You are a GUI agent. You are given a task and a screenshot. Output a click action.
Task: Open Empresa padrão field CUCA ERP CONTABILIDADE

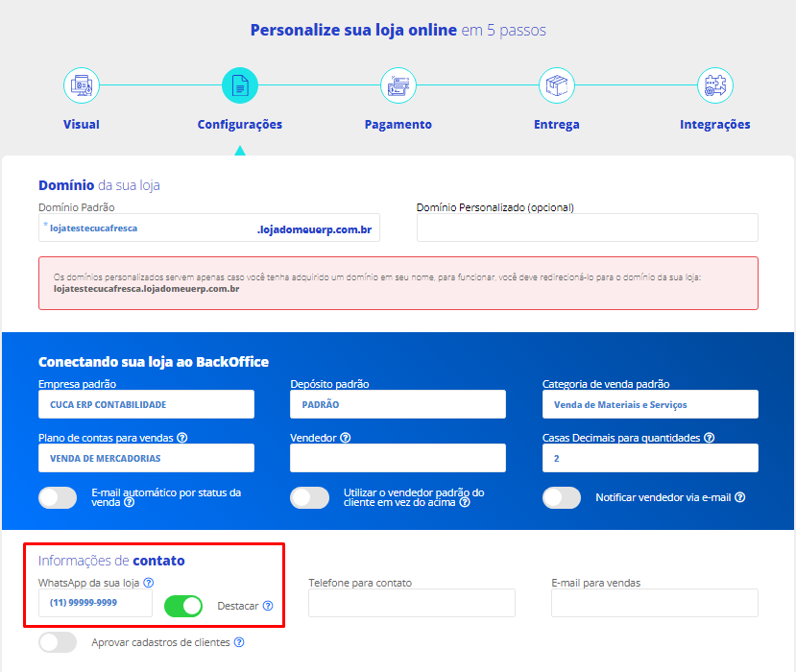pyautogui.click(x=146, y=404)
